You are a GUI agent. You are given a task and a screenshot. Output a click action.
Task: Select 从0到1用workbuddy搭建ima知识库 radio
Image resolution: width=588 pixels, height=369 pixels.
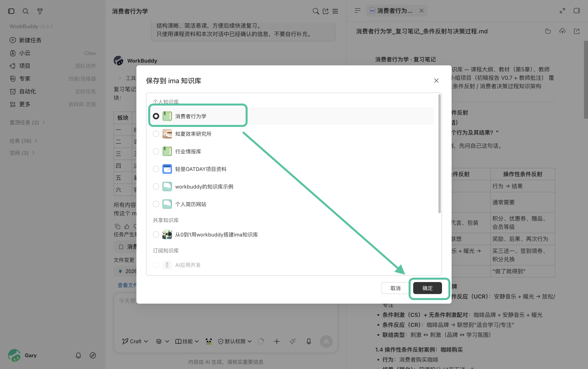pyautogui.click(x=156, y=234)
